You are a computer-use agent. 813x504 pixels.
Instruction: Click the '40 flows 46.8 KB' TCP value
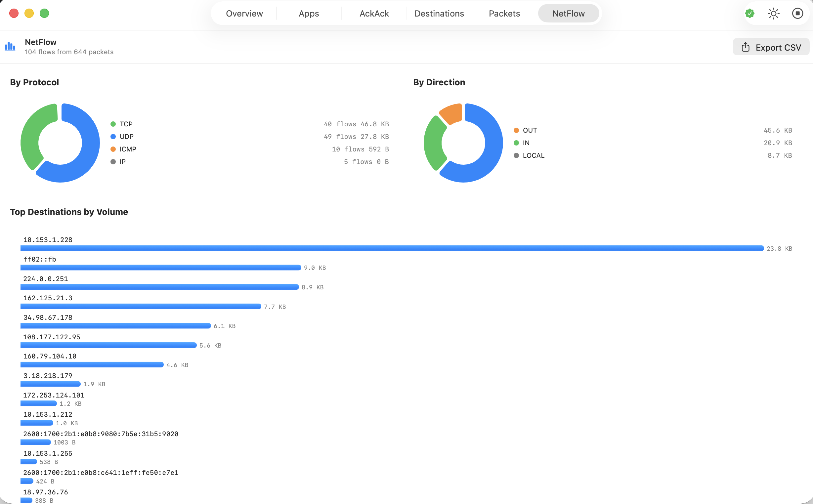(356, 124)
